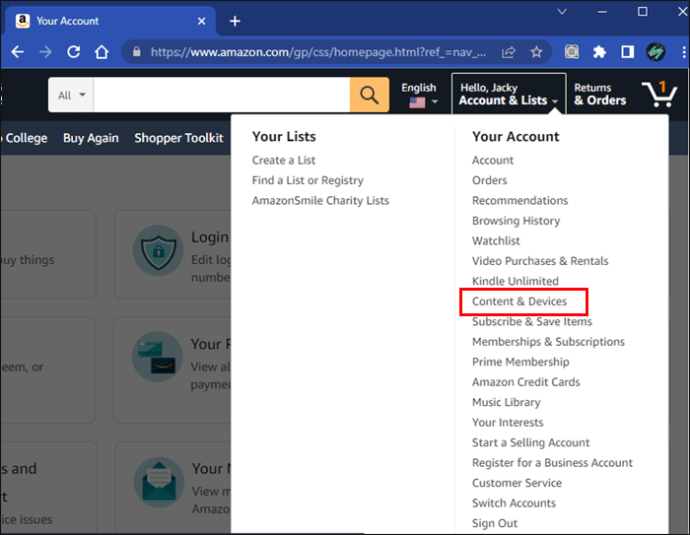Click Register for a Business Account

click(x=552, y=463)
